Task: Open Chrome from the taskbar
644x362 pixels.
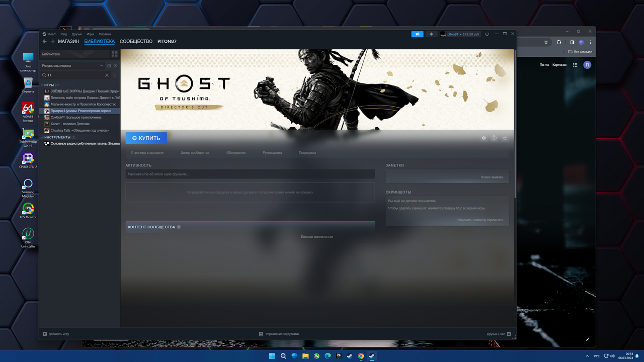Action: coord(361,356)
